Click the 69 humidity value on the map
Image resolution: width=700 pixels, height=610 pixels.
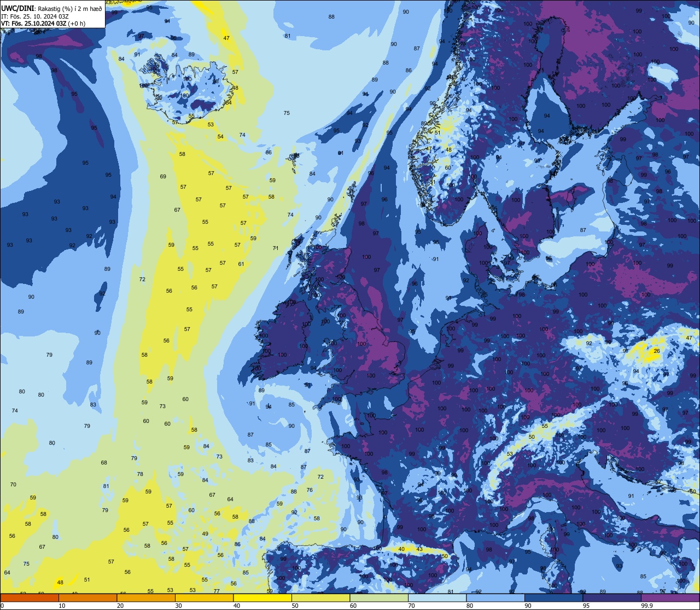(163, 176)
